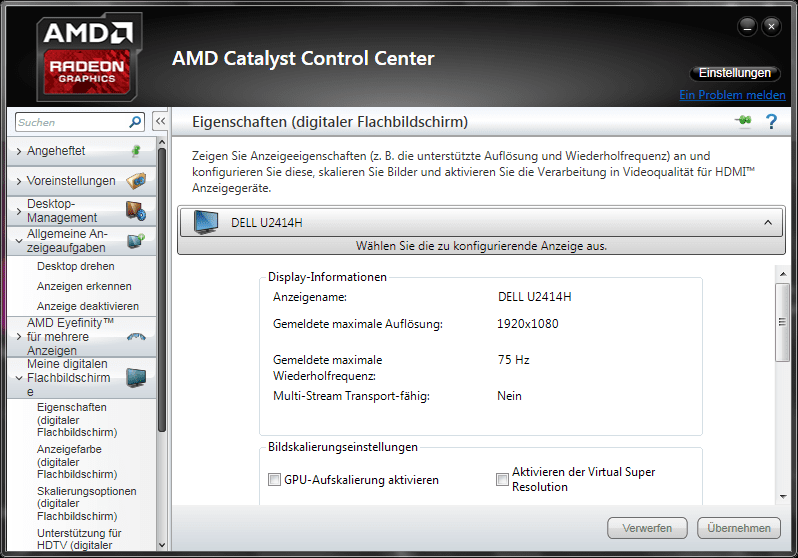Click sidebar vertical scrollbar thumb
798x558 pixels.
coord(162,290)
